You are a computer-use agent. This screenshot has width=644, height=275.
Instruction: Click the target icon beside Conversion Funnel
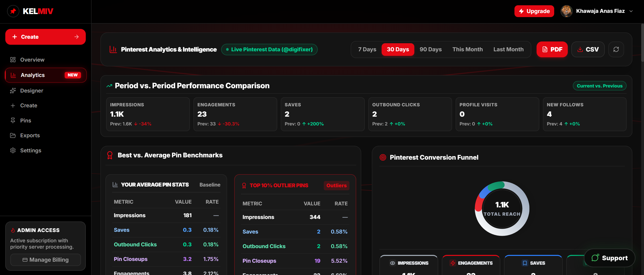pyautogui.click(x=383, y=157)
